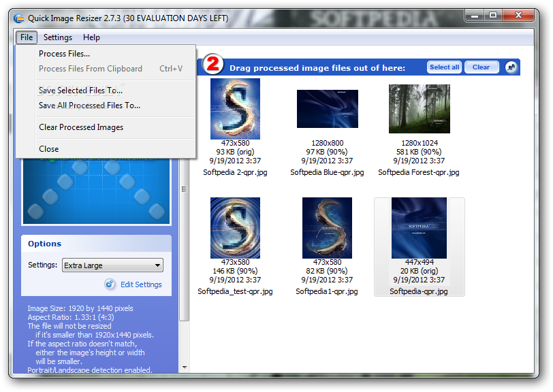This screenshot has width=553, height=392.
Task: Select Clear Processed Images in File menu
Action: coord(81,127)
